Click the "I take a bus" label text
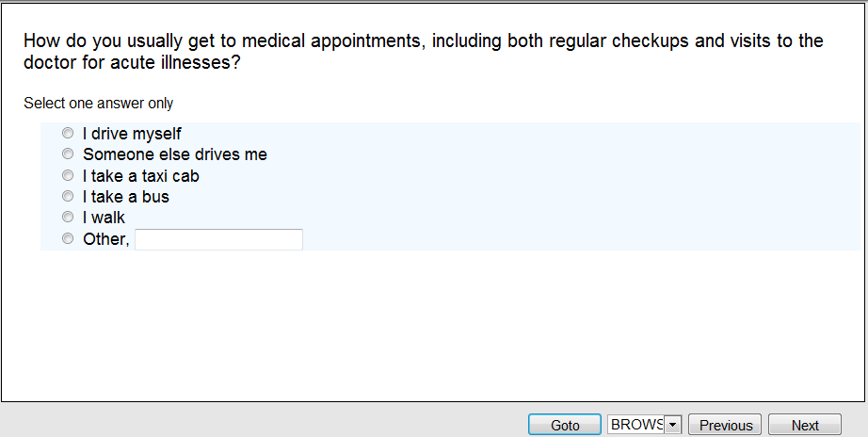The image size is (868, 437). (x=126, y=197)
